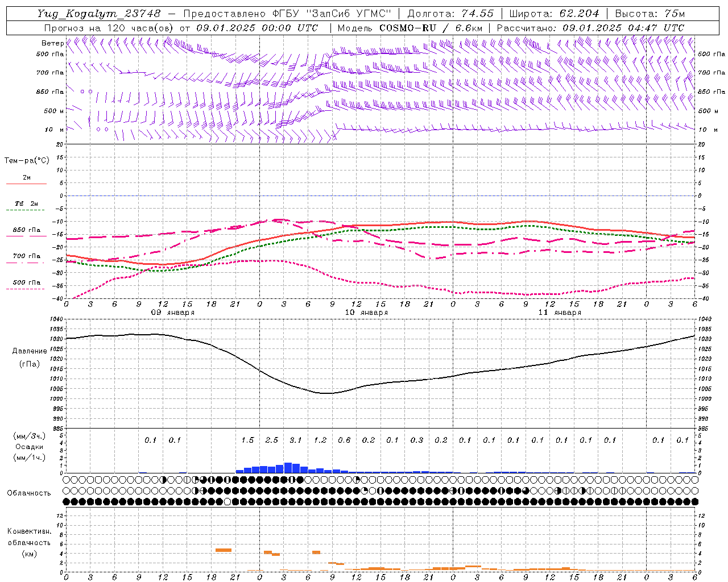Click the station name Yug_Kogalym_23748
The image size is (728, 582).
(x=99, y=14)
